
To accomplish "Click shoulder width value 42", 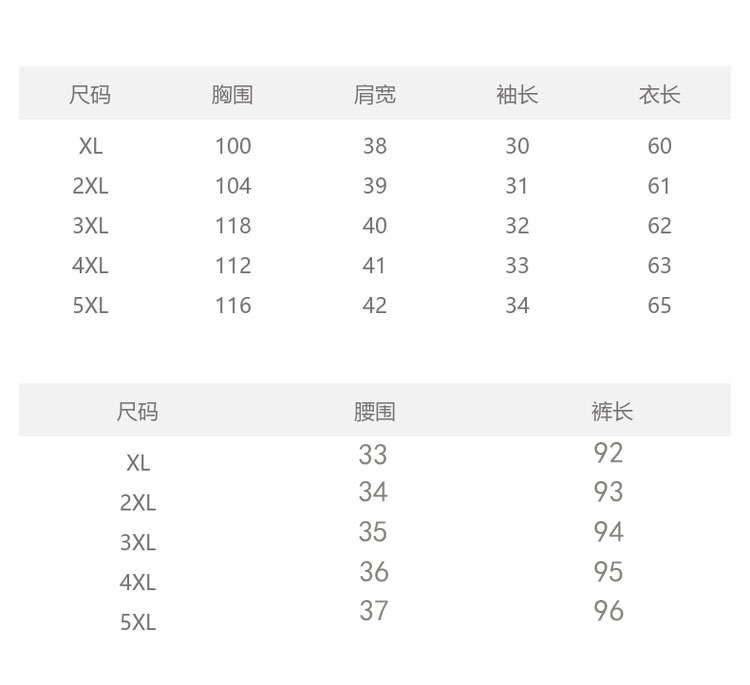I will tap(375, 305).
